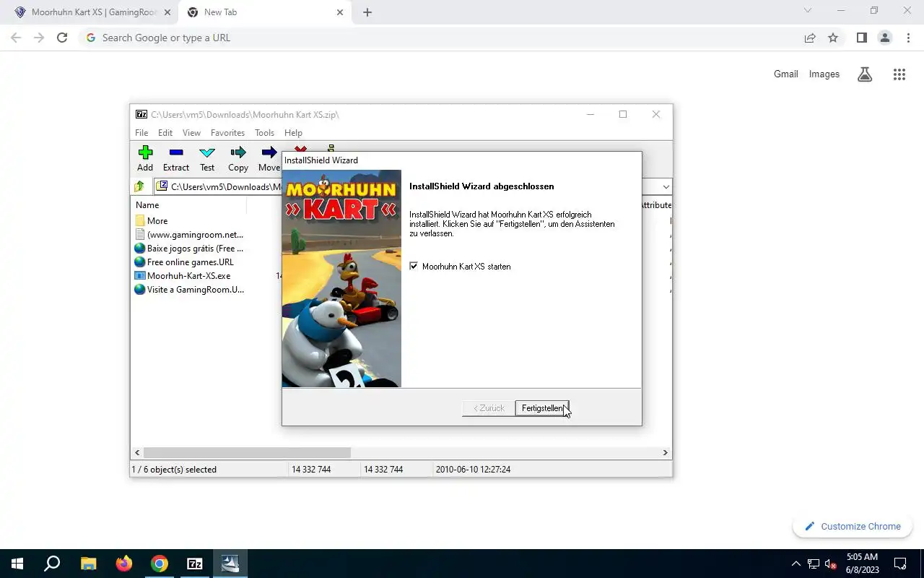924x578 pixels.
Task: Select the (www.gamingroom.net... text file
Action: 189,235
